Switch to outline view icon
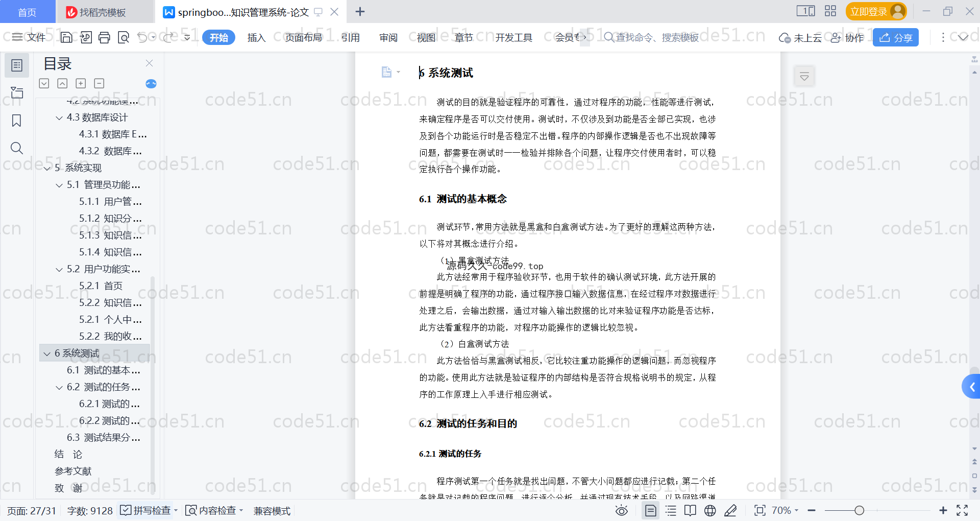The image size is (980, 521). click(x=671, y=510)
